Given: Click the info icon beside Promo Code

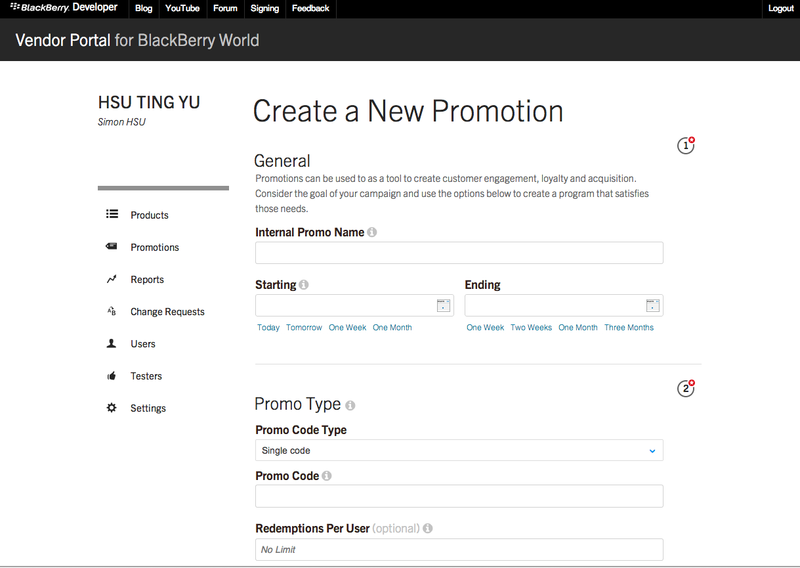Looking at the screenshot, I should click(x=327, y=475).
